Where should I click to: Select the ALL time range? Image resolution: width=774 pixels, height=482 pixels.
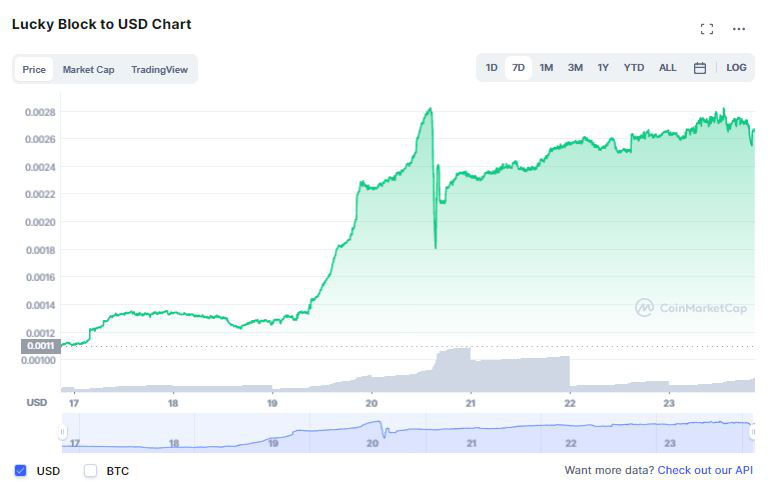pyautogui.click(x=667, y=68)
